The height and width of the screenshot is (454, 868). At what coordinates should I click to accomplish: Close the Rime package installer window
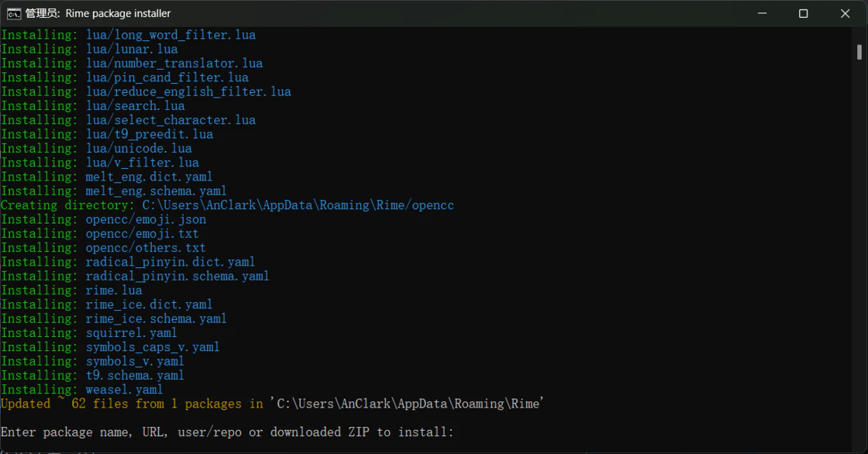click(x=846, y=13)
